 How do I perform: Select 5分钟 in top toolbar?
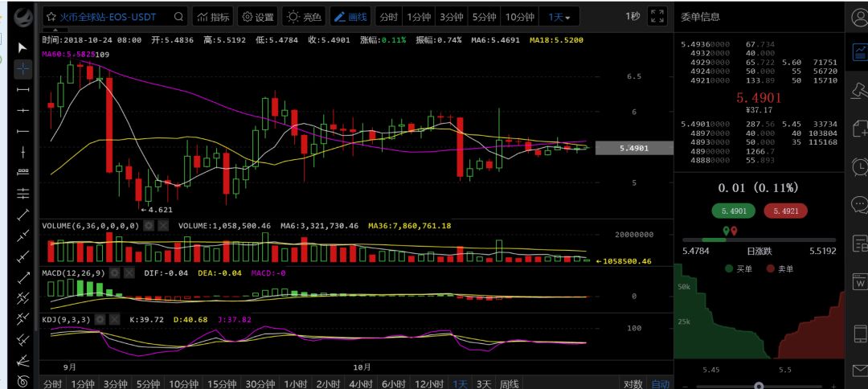pos(484,17)
